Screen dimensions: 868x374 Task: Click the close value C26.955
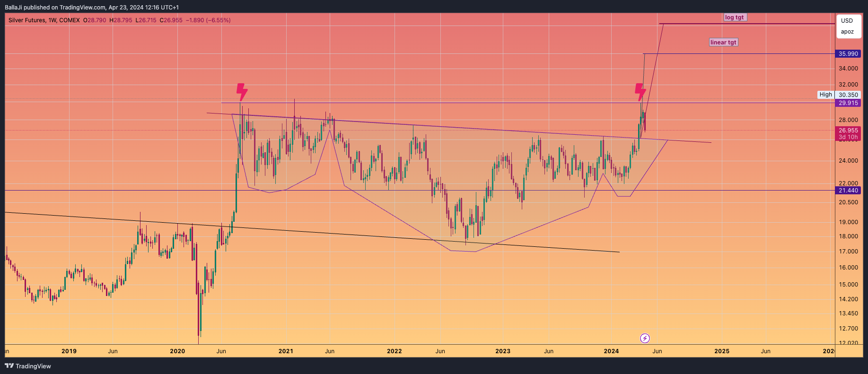[x=171, y=20]
